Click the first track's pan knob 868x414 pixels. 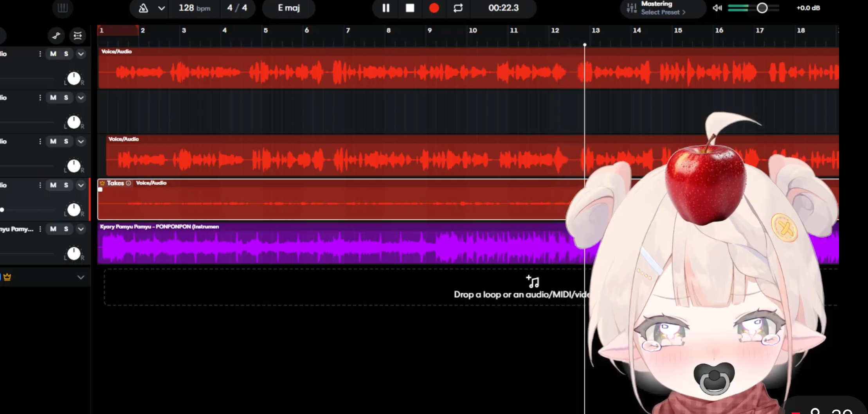point(74,79)
